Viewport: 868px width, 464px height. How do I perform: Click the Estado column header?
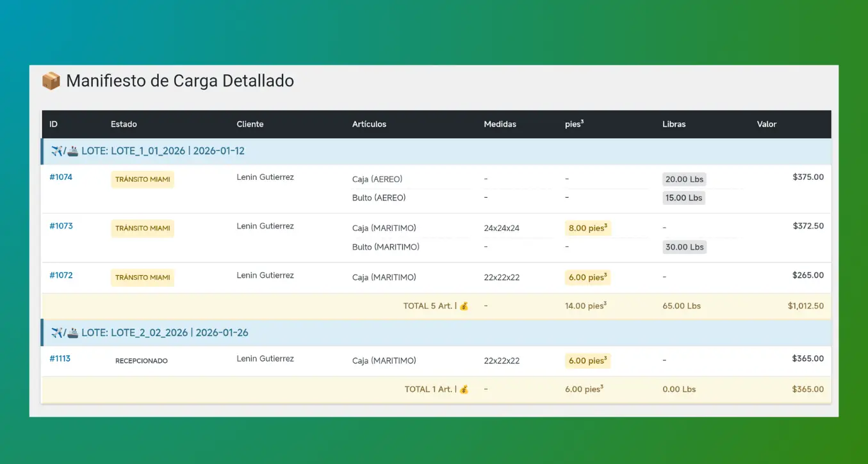124,124
